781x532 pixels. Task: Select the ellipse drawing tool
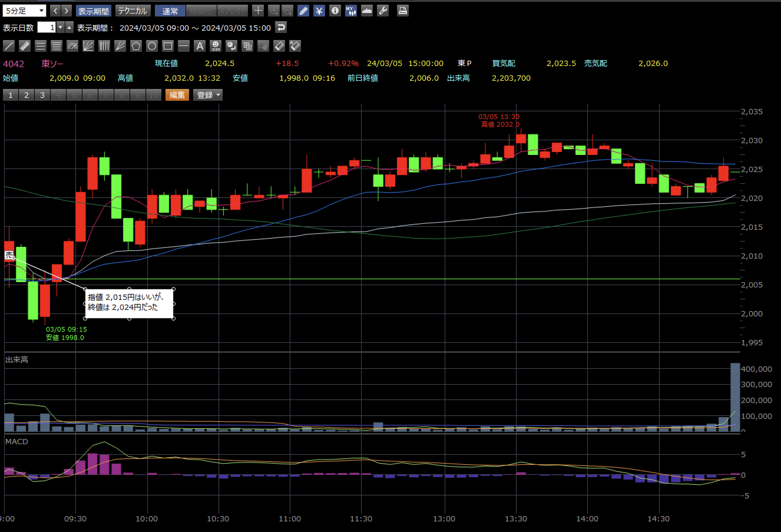pos(152,46)
